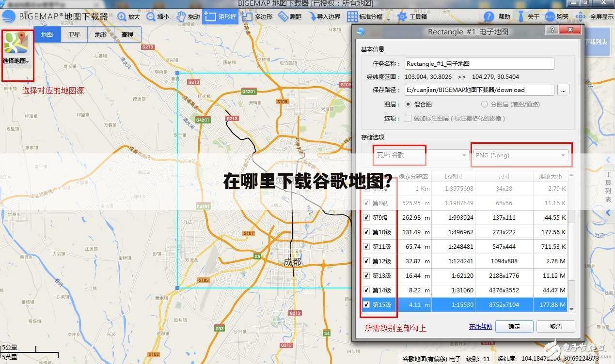Switch to the 卫星 satellite tab
Viewport: 615px width, 364px height.
point(74,35)
